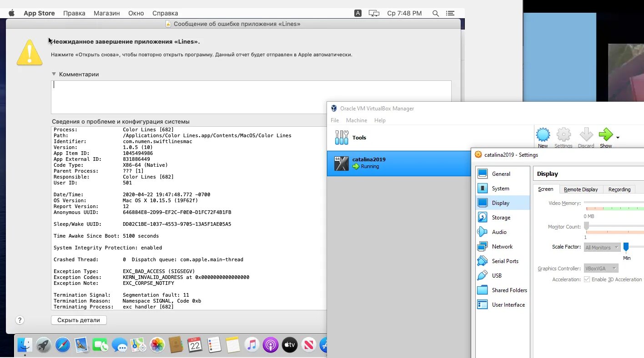Viewport: 644px width, 358px height.
Task: Select Shared Folders settings category
Action: point(503,290)
